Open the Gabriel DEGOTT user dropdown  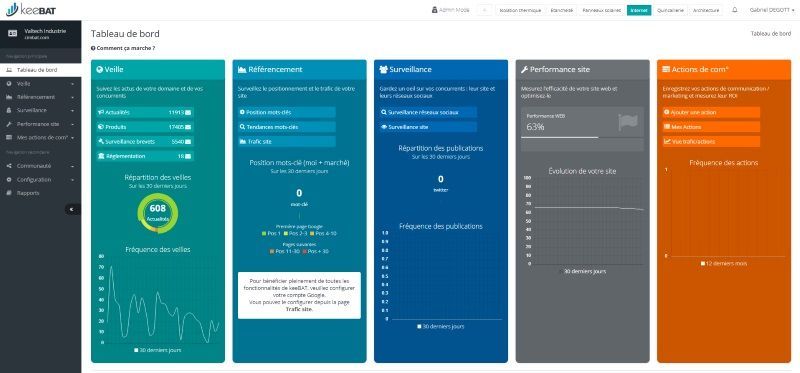771,10
